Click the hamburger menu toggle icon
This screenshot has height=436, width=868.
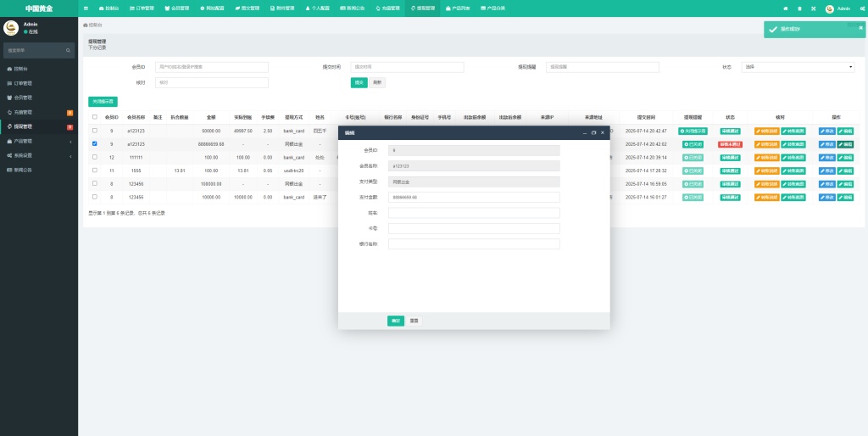pyautogui.click(x=86, y=8)
